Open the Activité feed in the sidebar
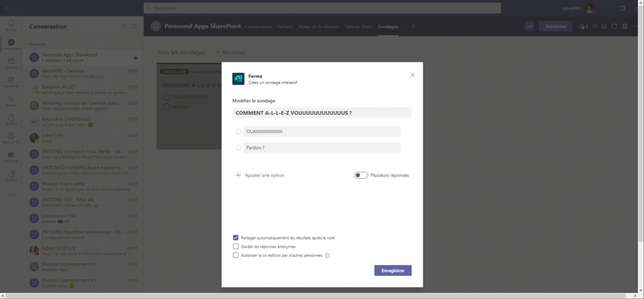 11,24
